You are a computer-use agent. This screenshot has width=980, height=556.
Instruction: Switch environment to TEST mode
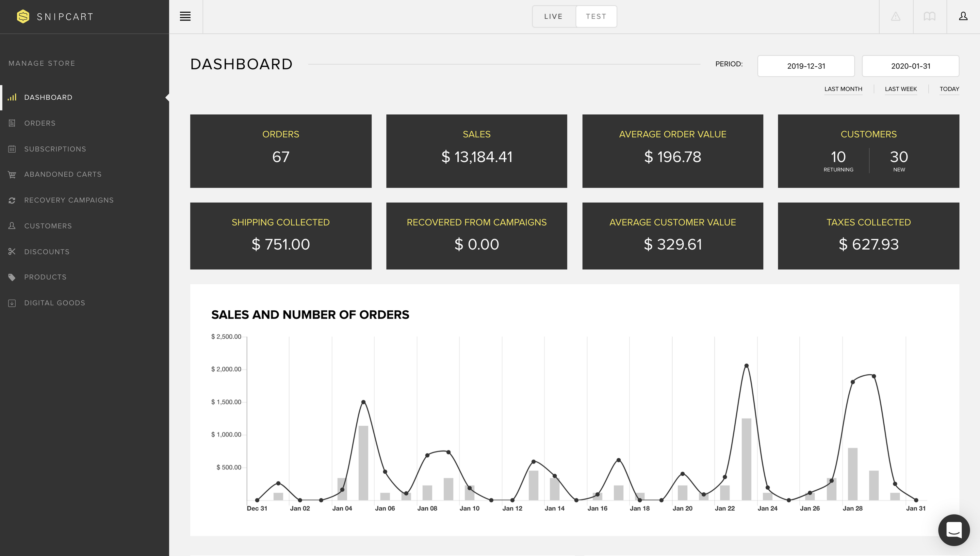[x=596, y=16]
